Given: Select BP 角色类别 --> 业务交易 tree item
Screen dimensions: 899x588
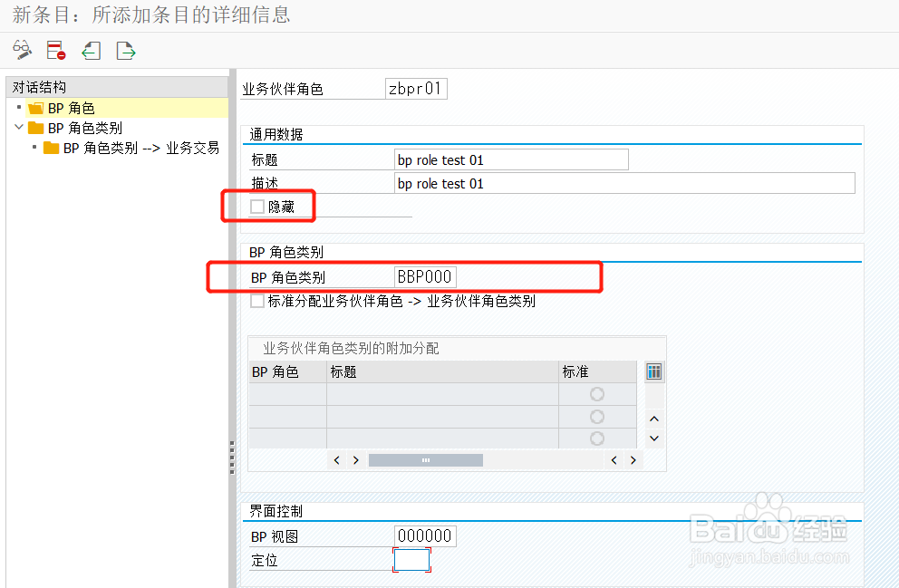Looking at the screenshot, I should coord(131,147).
